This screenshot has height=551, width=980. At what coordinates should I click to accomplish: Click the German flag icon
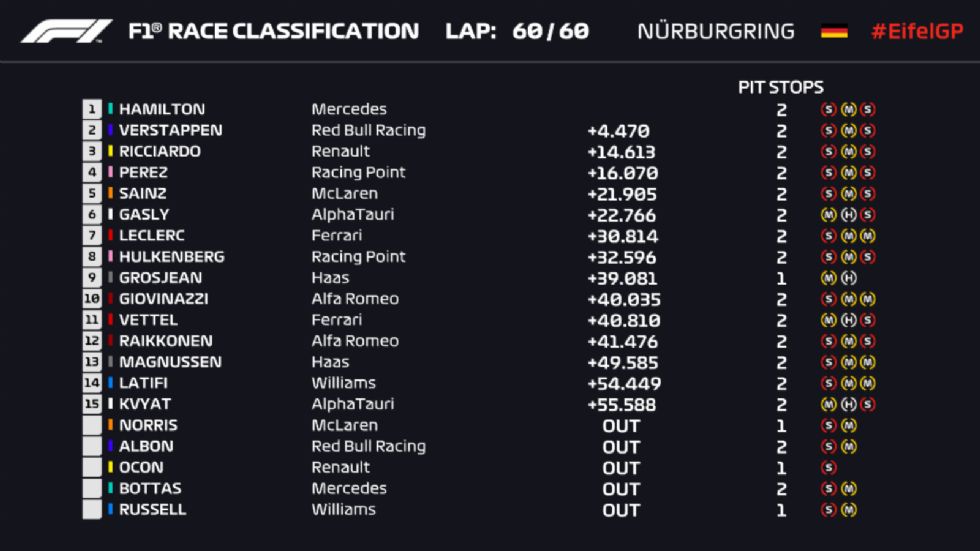click(x=834, y=31)
